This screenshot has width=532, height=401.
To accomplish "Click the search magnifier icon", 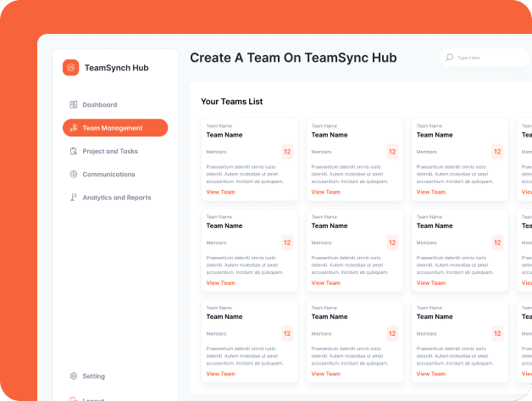I will pos(449,58).
